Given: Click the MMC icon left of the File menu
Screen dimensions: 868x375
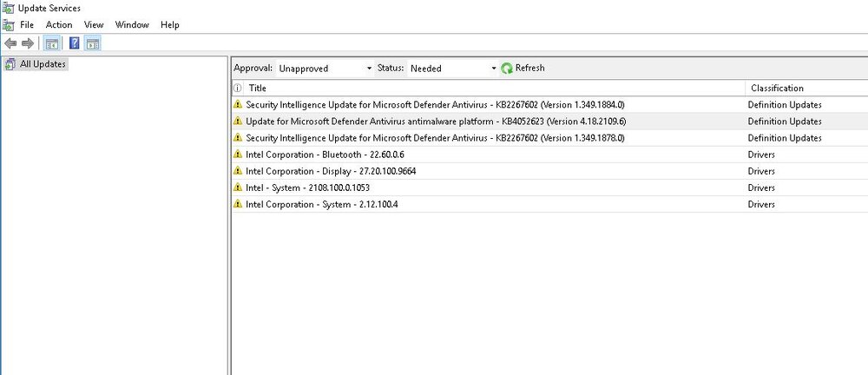Looking at the screenshot, I should [9, 25].
